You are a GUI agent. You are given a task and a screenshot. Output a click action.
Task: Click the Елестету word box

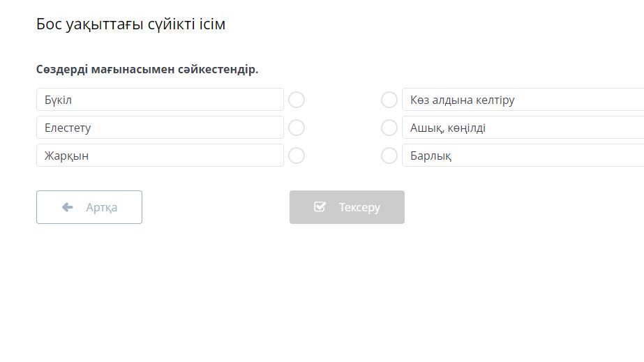click(x=160, y=128)
